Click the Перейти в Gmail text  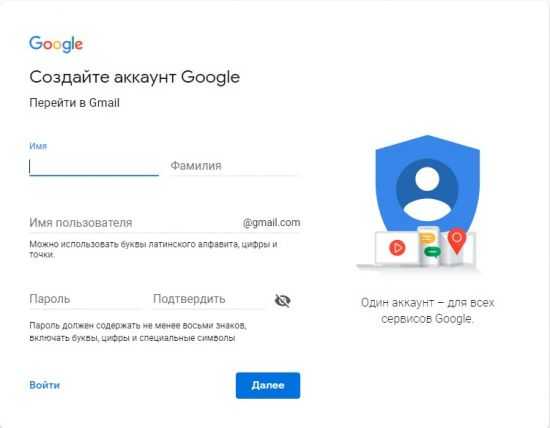click(74, 103)
